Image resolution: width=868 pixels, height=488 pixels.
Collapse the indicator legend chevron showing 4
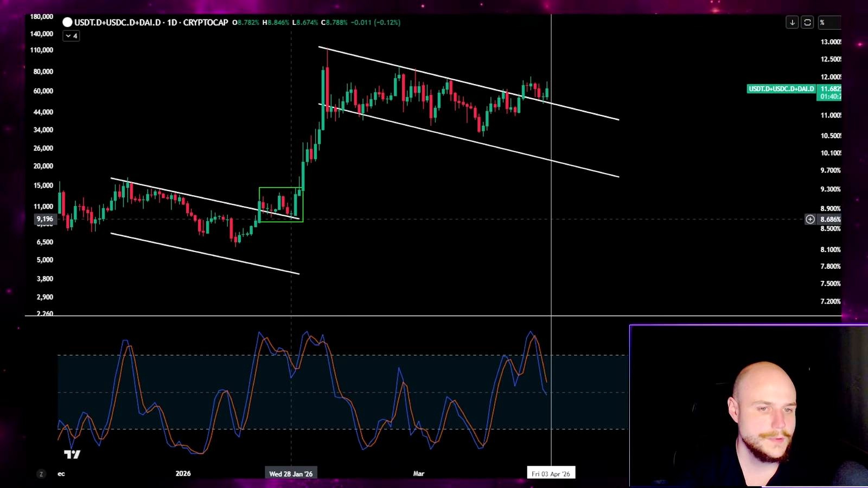click(71, 36)
